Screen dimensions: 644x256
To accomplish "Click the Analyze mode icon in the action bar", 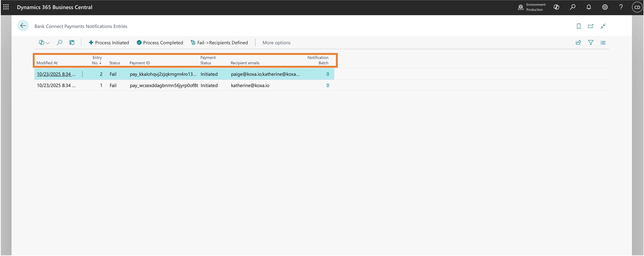I will pyautogui.click(x=72, y=43).
